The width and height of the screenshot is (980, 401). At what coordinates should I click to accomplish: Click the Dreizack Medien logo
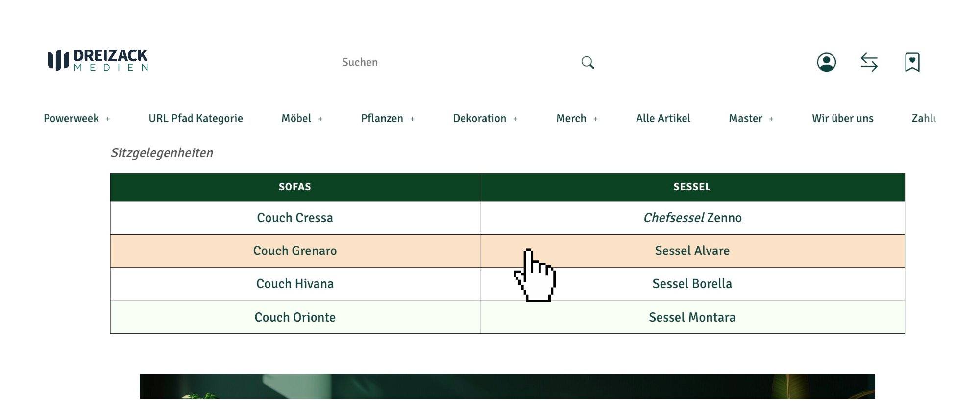tap(98, 60)
